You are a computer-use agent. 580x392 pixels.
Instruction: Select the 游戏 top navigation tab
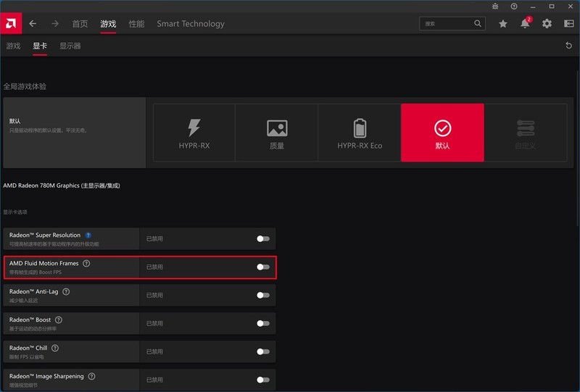(x=108, y=24)
